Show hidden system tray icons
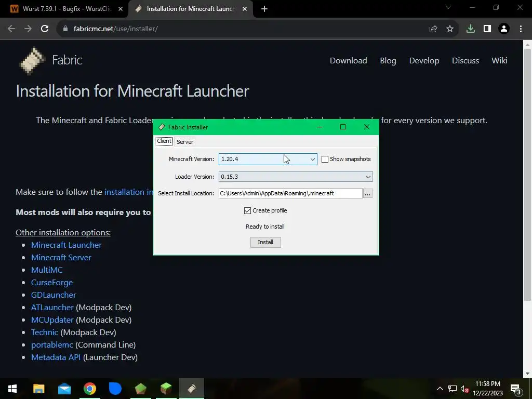This screenshot has width=532, height=399. (x=440, y=389)
